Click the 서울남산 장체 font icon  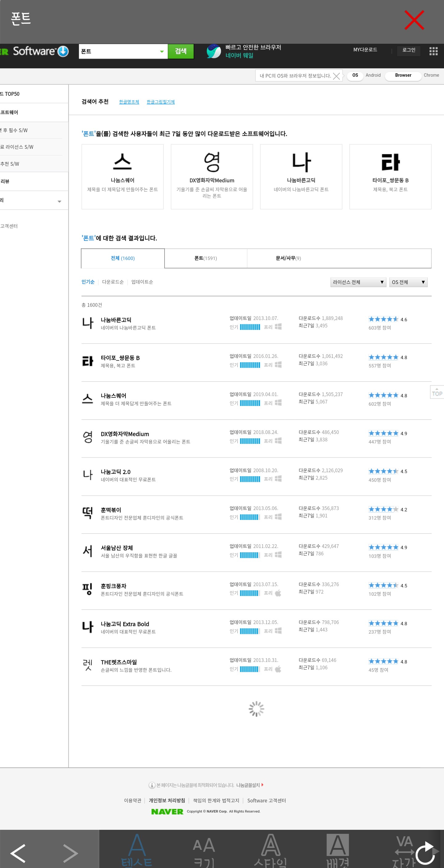(88, 551)
